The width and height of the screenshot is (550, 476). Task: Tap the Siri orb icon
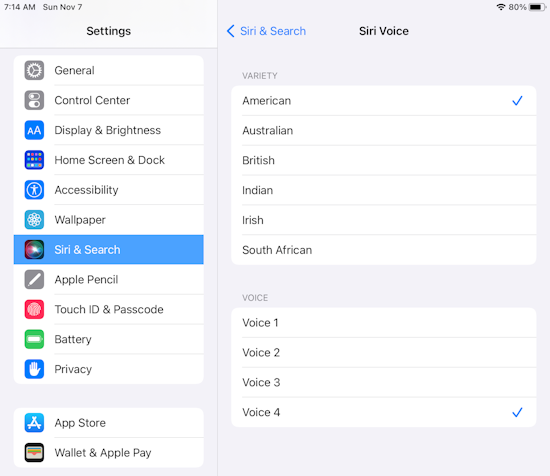[x=34, y=249]
